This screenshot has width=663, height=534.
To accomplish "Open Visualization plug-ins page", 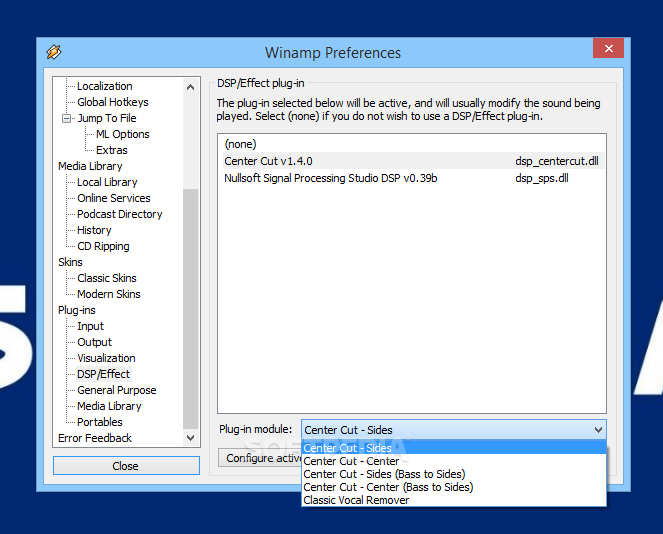I will [x=106, y=359].
